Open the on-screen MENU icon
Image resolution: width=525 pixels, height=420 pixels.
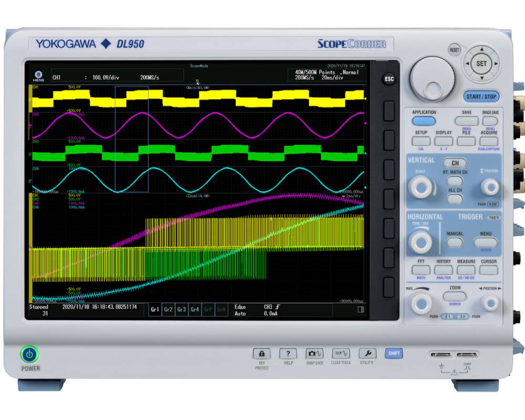click(38, 76)
